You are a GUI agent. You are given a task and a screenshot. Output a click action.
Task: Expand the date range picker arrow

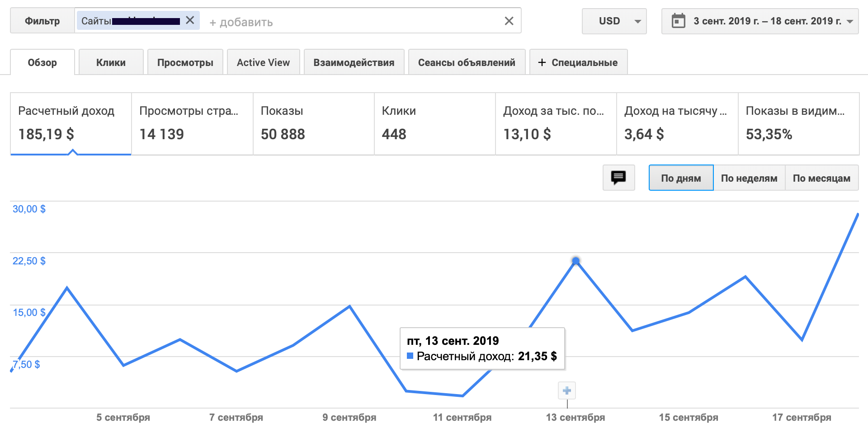[x=850, y=21]
